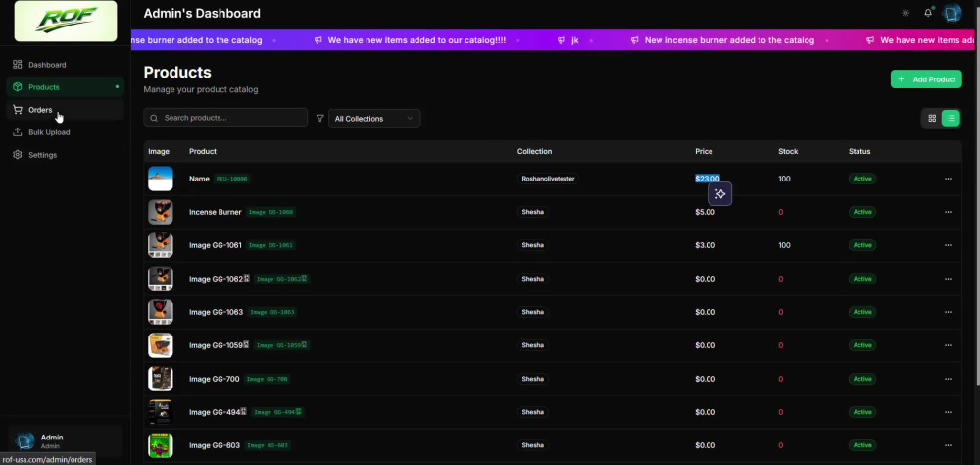Click the filter funnel icon
This screenshot has width=980, height=465.
point(320,118)
